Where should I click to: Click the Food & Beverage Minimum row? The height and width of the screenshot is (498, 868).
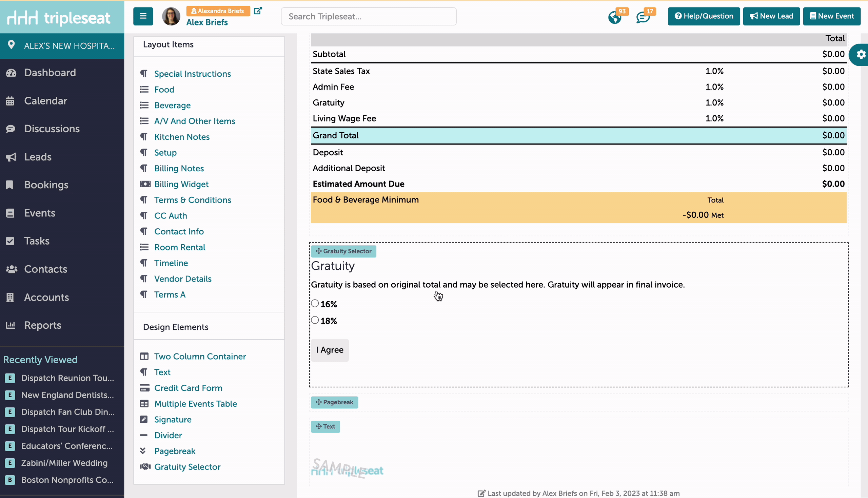pos(578,207)
